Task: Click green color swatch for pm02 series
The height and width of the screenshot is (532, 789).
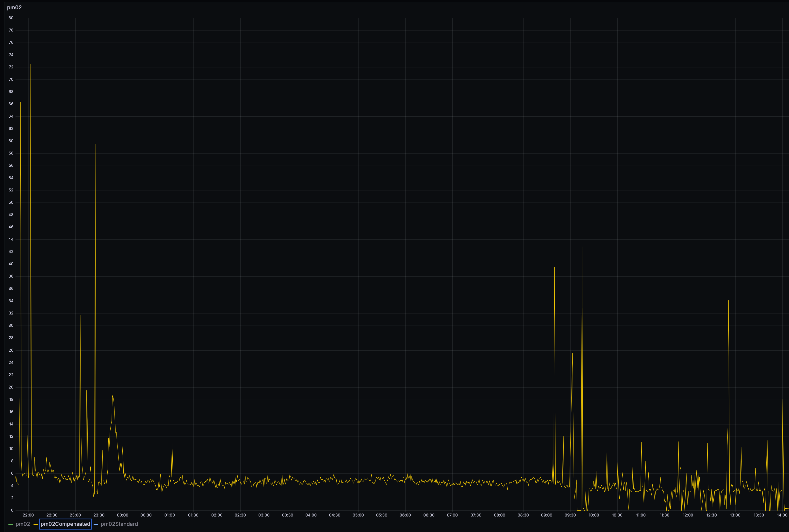Action: [x=11, y=524]
